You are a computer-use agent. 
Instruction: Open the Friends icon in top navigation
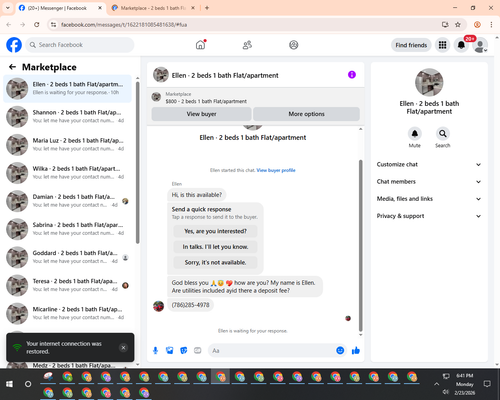point(247,45)
